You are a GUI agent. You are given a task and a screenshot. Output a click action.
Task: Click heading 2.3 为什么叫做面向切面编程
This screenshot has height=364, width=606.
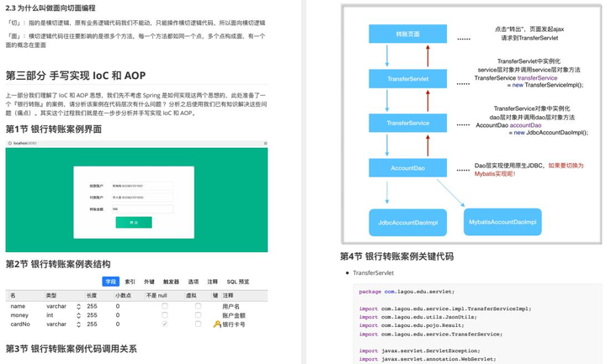pyautogui.click(x=50, y=8)
